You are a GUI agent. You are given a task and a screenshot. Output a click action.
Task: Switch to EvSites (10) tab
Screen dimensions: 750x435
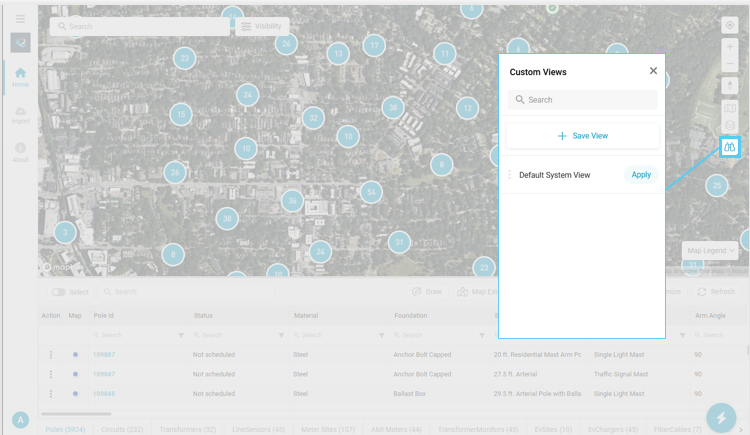[x=553, y=429]
